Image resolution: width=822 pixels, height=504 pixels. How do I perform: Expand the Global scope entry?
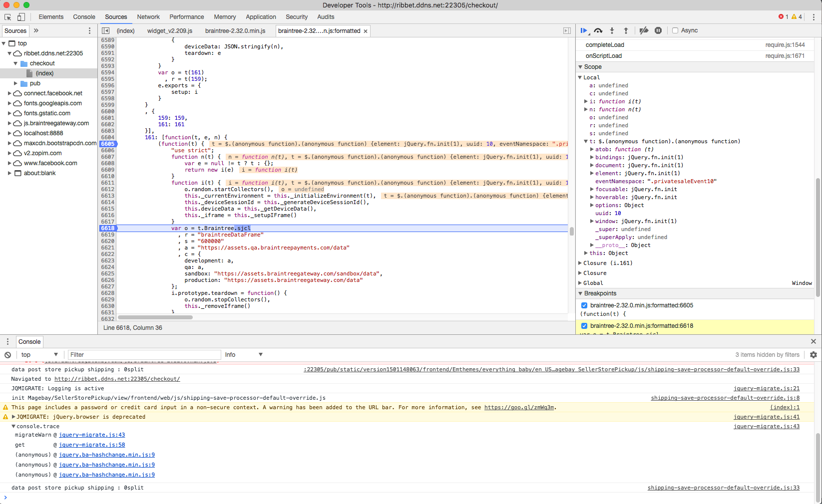(579, 283)
